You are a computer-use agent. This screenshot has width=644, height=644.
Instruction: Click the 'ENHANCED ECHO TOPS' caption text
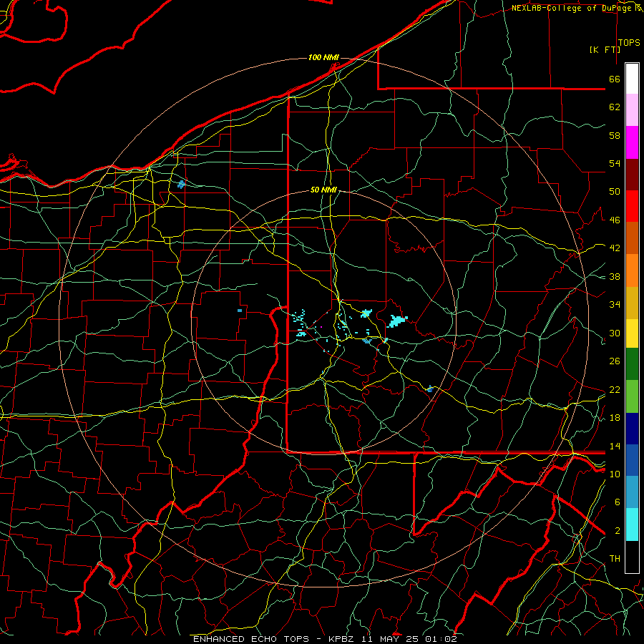251,639
